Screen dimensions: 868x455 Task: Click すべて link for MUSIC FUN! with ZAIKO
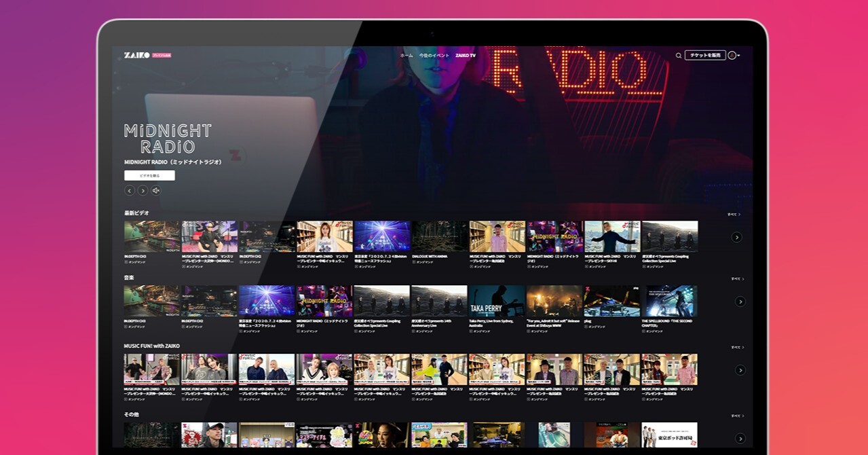[738, 347]
